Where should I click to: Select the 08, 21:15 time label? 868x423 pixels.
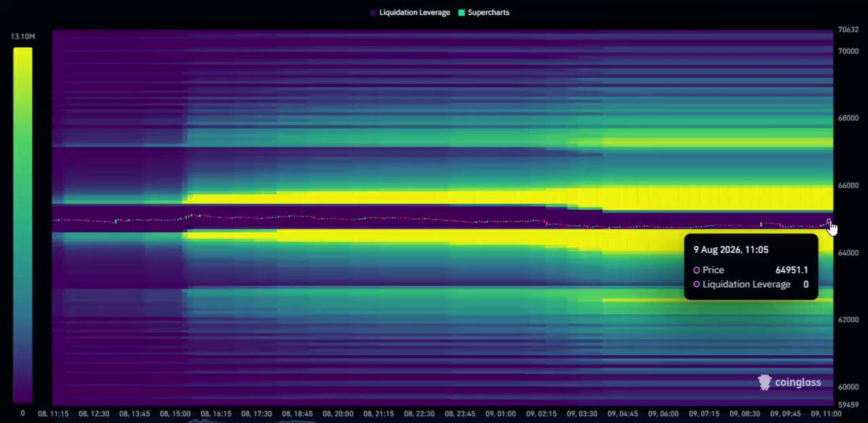(380, 414)
